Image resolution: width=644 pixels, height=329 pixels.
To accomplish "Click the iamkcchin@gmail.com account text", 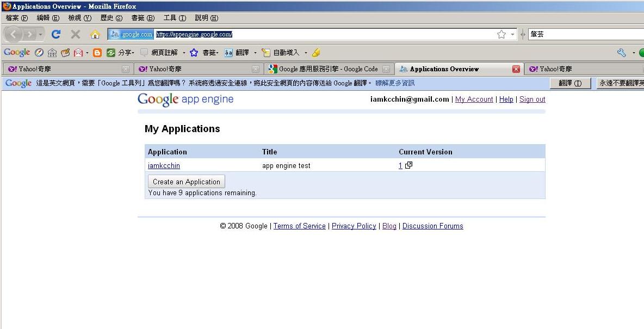I will [x=410, y=100].
